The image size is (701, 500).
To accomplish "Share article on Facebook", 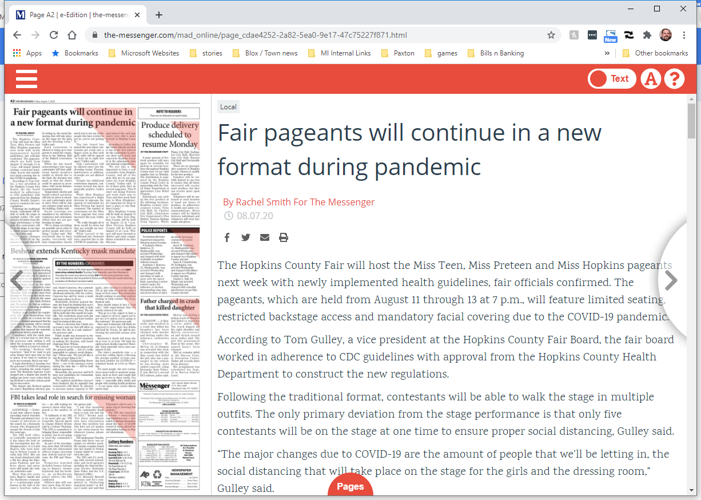I will pyautogui.click(x=227, y=237).
